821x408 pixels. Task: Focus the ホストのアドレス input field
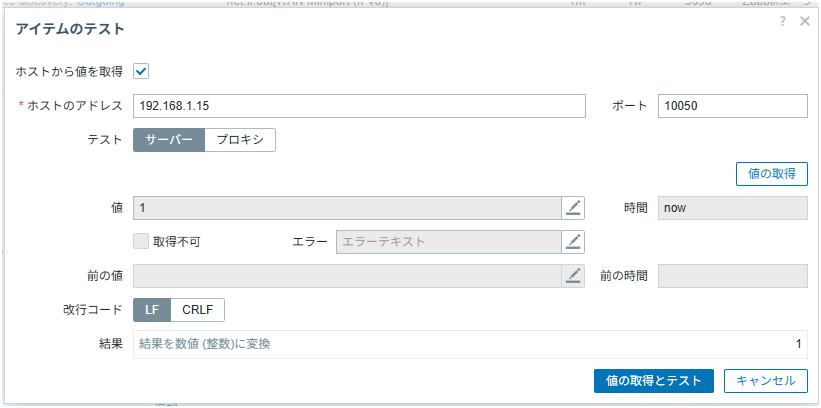359,106
